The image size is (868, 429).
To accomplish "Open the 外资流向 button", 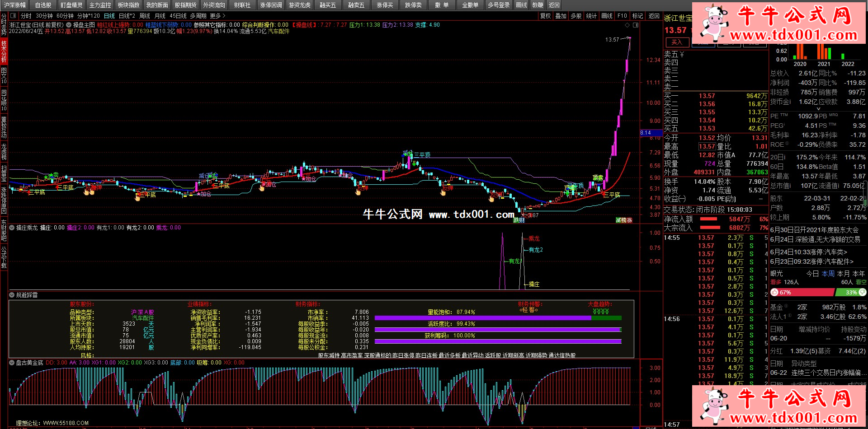I will [x=214, y=5].
